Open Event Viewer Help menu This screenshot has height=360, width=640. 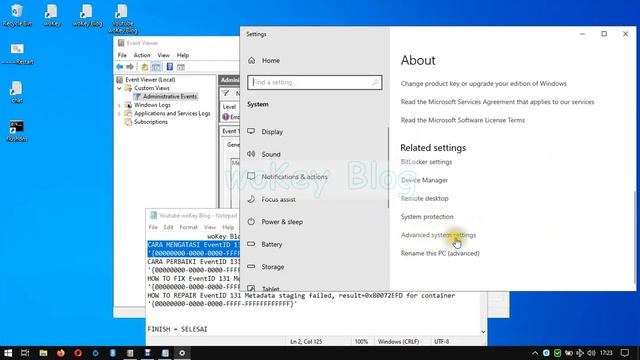[183, 55]
